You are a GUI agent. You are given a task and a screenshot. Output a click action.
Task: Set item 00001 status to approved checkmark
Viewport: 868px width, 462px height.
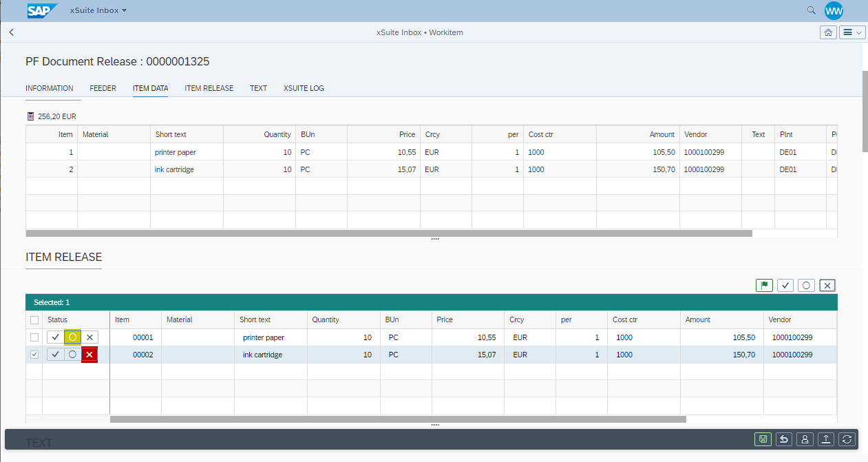coord(55,337)
